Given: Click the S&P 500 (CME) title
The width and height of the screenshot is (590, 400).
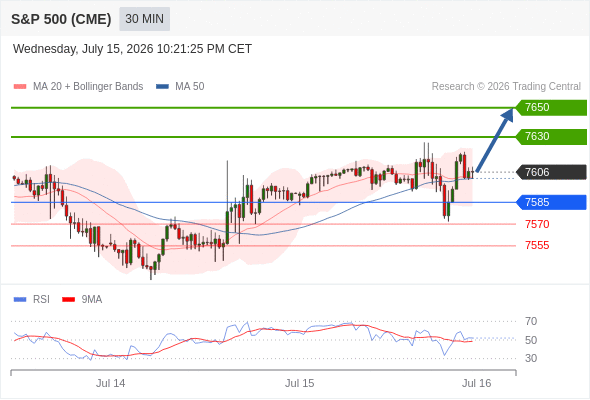Looking at the screenshot, I should pyautogui.click(x=61, y=19).
